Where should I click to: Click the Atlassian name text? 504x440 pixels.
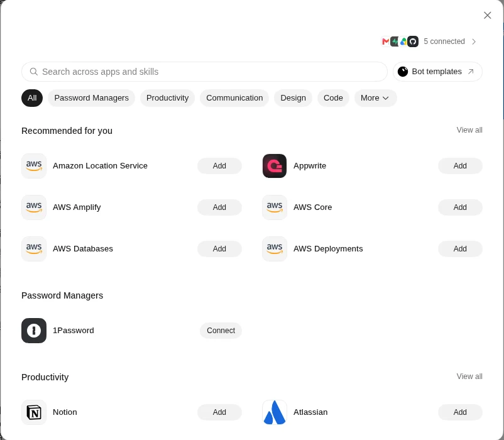[x=310, y=412]
